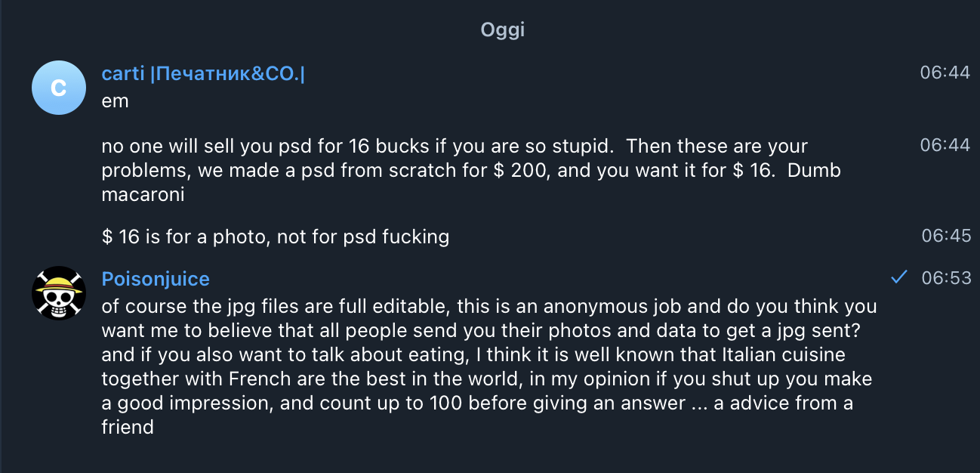Click Poisonjuice's skull straw hat avatar
This screenshot has width=980, height=473.
point(59,293)
